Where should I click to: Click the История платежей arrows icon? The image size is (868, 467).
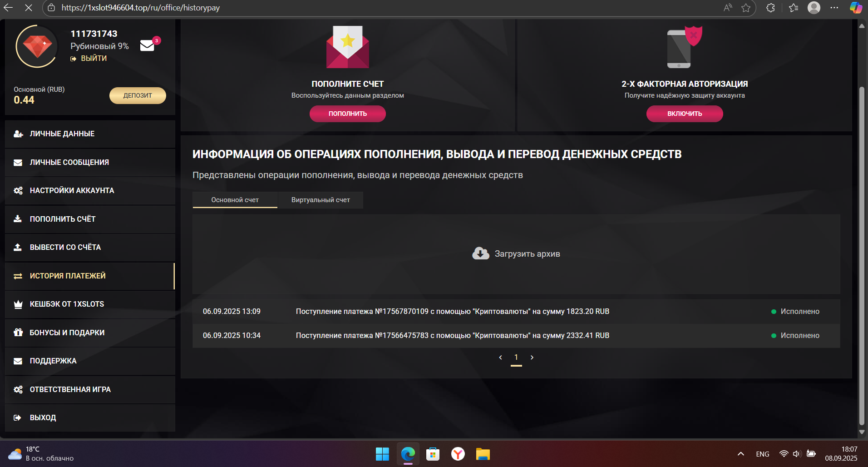pos(18,276)
